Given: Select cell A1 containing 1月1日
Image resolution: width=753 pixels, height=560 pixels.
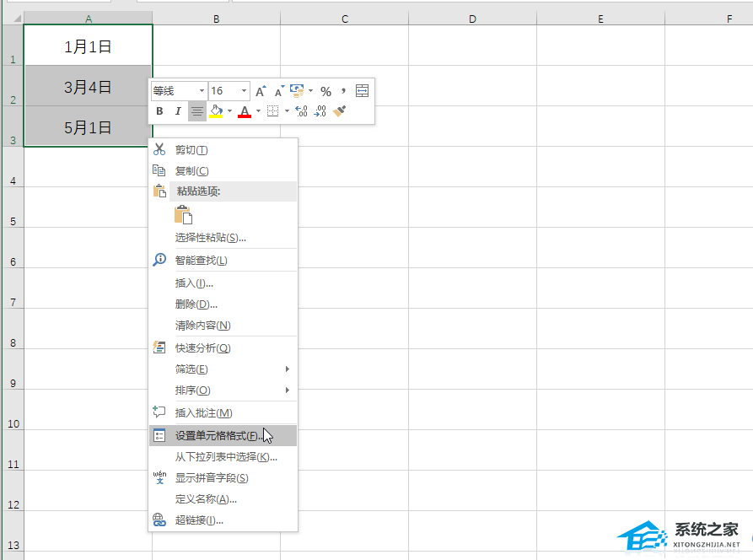Looking at the screenshot, I should (x=89, y=46).
